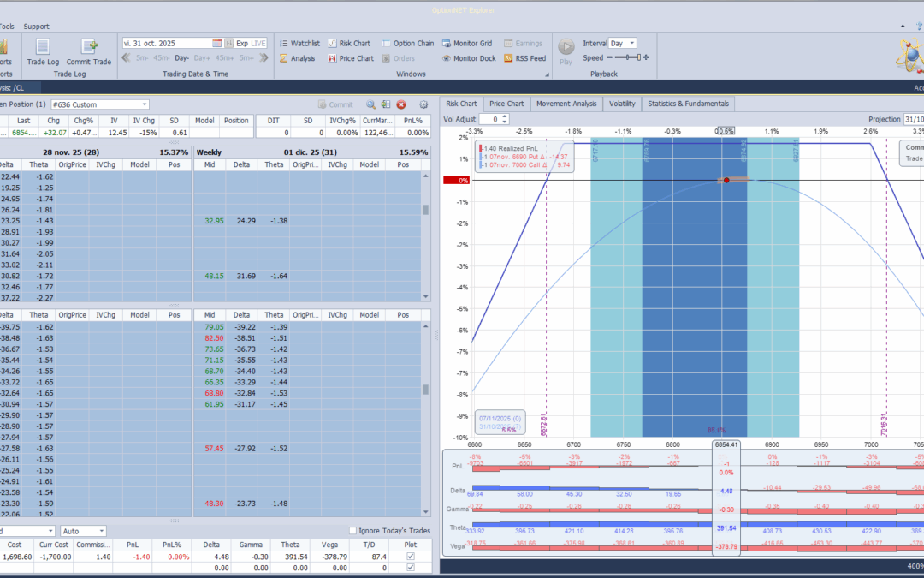Switch to Statistics & Fundamentals tab
This screenshot has height=578, width=924.
[x=688, y=104]
